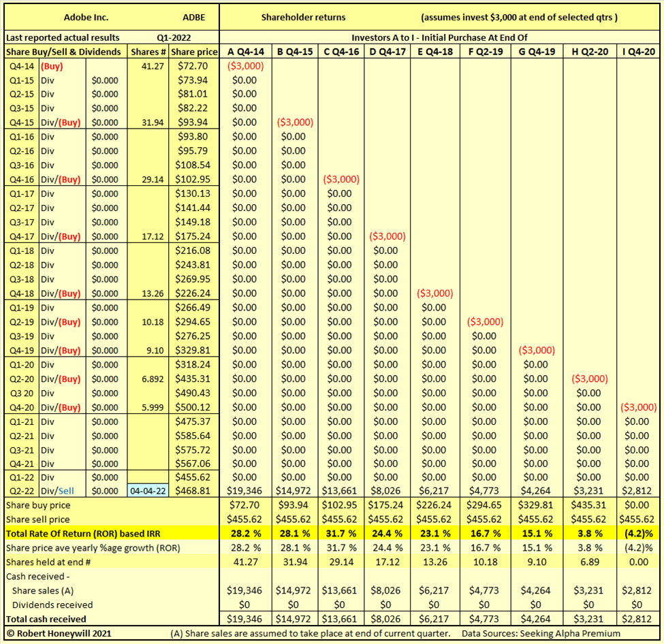Select the Shares # column header
Image resolution: width=664 pixels, height=644 pixels.
(x=148, y=52)
